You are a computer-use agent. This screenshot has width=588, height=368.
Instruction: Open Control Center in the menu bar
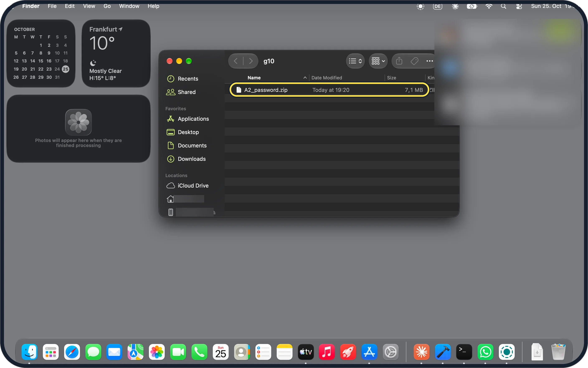[x=519, y=6]
